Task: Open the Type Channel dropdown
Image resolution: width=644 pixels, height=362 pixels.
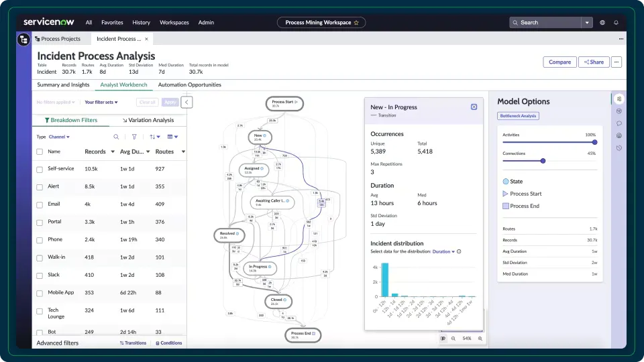Action: coord(59,137)
